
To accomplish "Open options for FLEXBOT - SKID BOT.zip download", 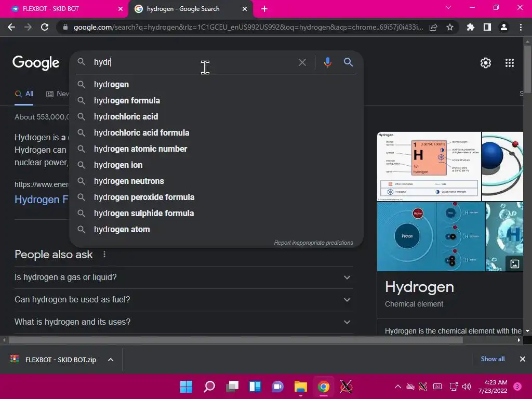I will [111, 360].
